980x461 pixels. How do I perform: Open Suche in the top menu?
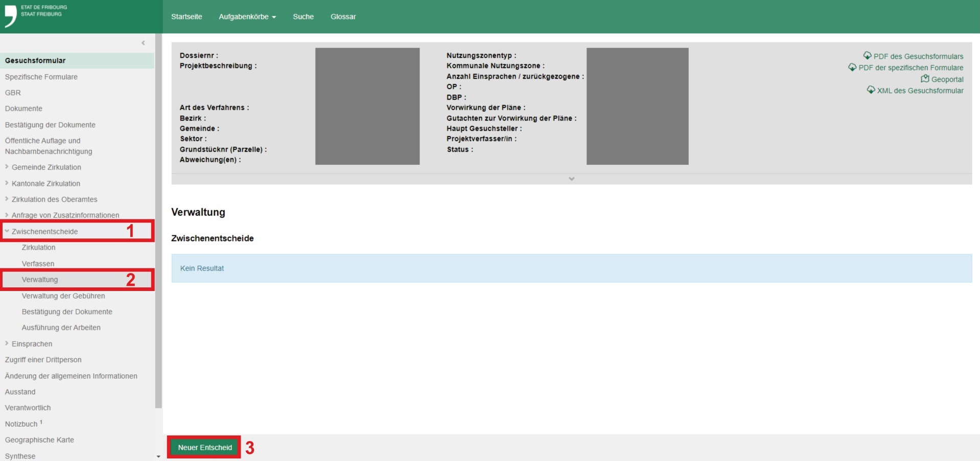[x=303, y=17]
